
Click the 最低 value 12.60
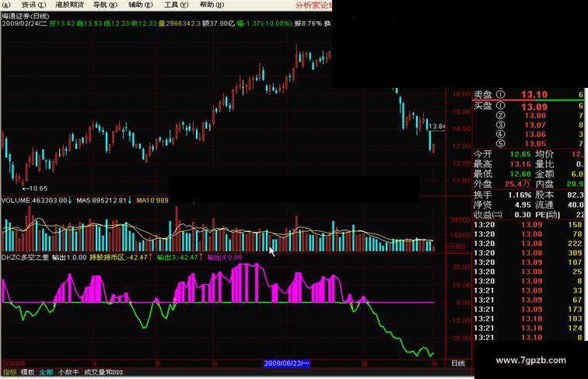pyautogui.click(x=520, y=174)
